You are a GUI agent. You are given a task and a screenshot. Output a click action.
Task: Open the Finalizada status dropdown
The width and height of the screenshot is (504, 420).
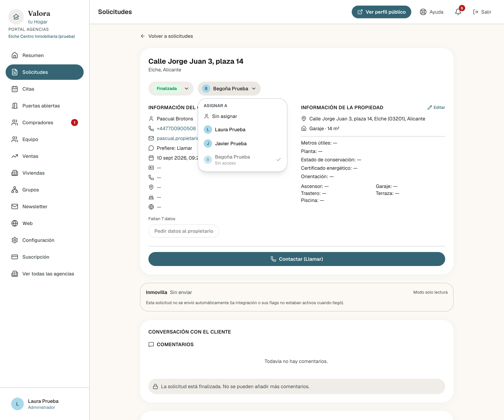[x=171, y=89]
